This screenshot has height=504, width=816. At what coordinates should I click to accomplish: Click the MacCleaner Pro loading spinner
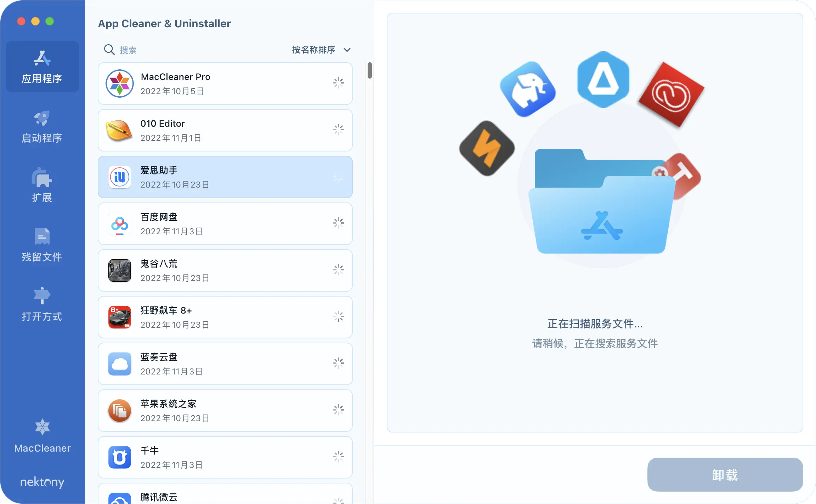coord(339,83)
